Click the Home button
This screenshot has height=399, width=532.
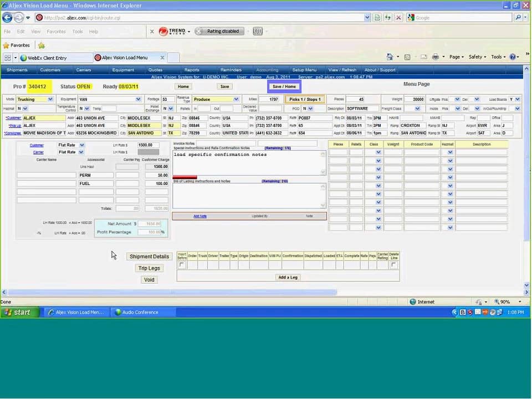(x=183, y=86)
